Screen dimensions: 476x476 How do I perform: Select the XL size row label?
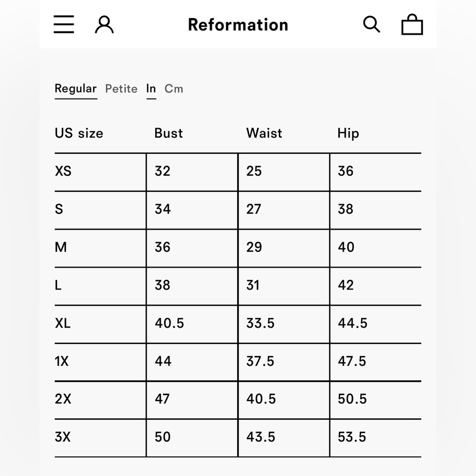tap(63, 324)
